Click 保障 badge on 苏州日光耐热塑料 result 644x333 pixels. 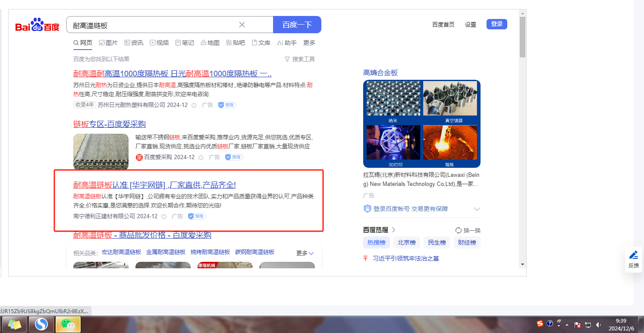pyautogui.click(x=227, y=105)
